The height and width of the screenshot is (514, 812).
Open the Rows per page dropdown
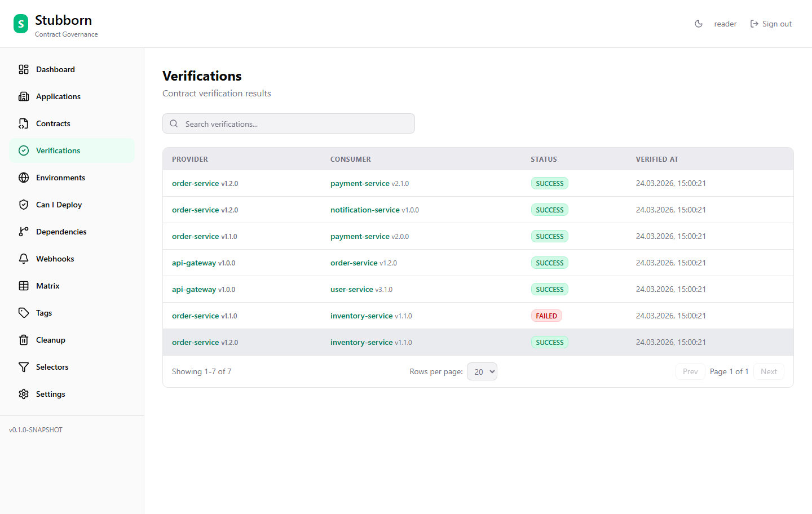[482, 371]
